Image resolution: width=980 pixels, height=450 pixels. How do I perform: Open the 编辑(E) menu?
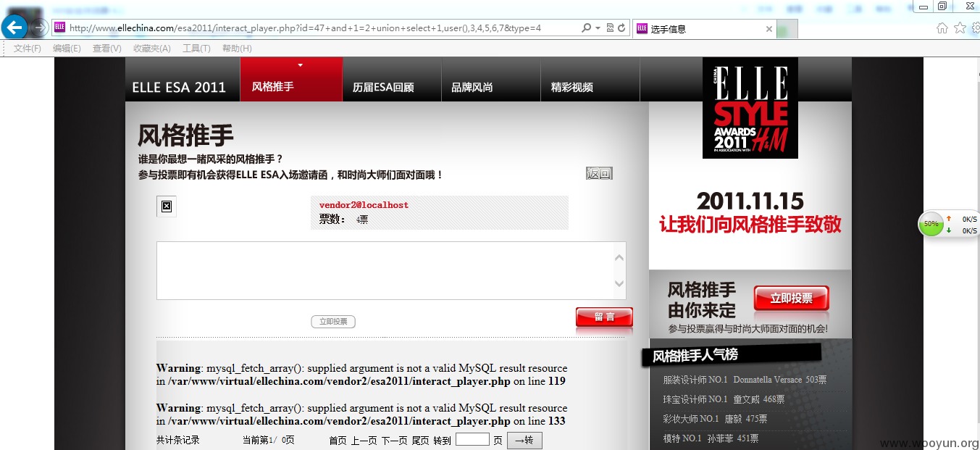click(67, 49)
